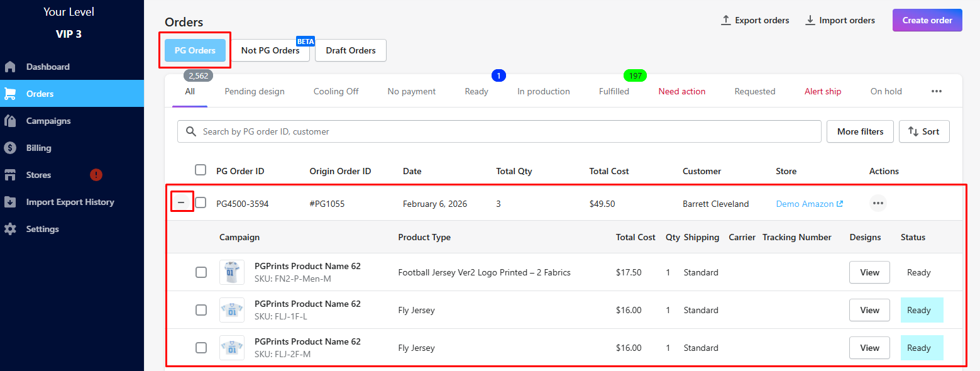Click the Import Export History download icon
The image size is (980, 371).
pyautogui.click(x=10, y=202)
